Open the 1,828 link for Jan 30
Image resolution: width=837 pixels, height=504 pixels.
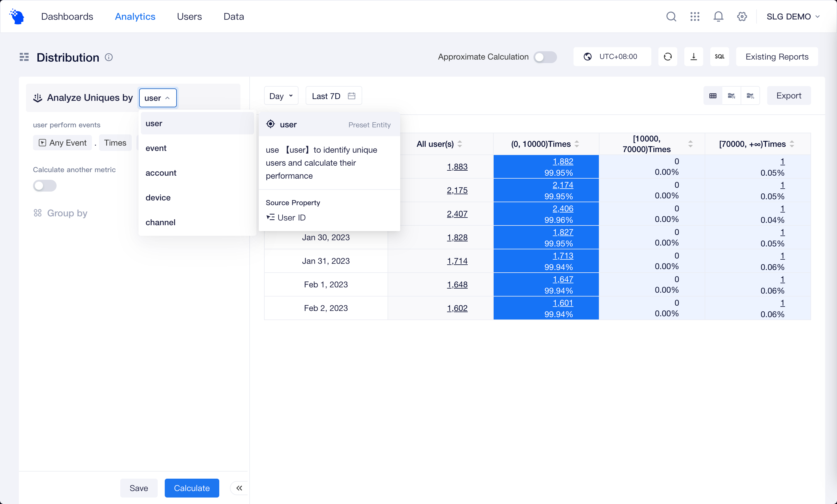457,237
